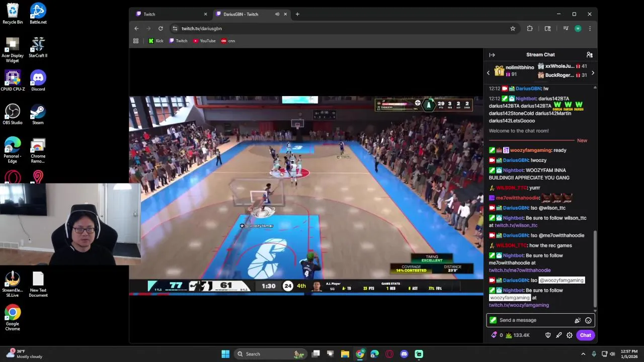Viewport: 644px width, 362px height.
Task: Open CPUID CPU-Z desktop icon
Action: coord(13,80)
